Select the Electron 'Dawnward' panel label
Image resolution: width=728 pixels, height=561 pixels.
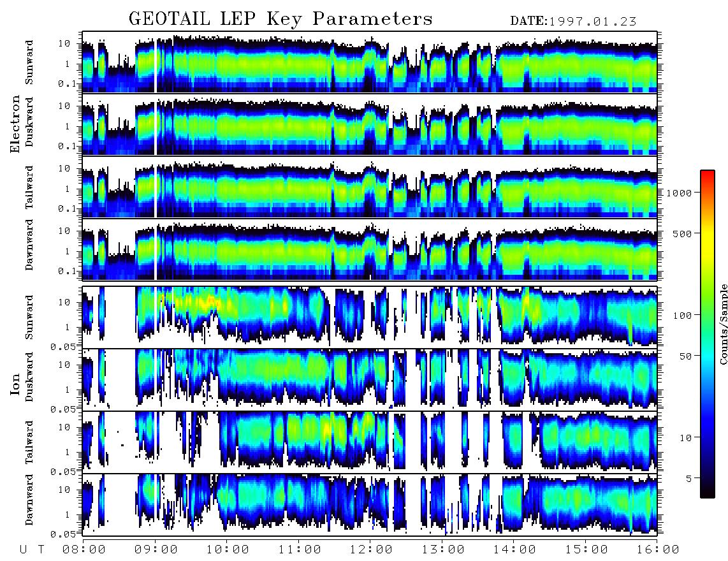click(x=29, y=245)
